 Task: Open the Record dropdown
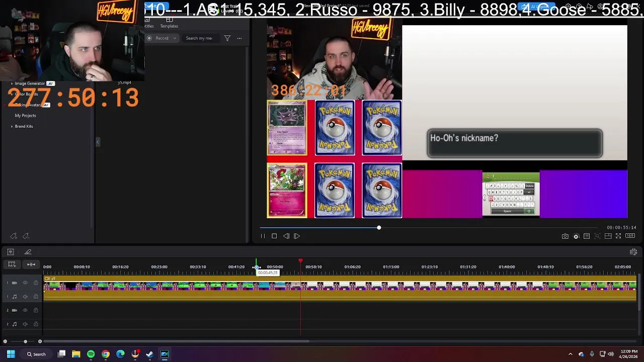click(162, 38)
